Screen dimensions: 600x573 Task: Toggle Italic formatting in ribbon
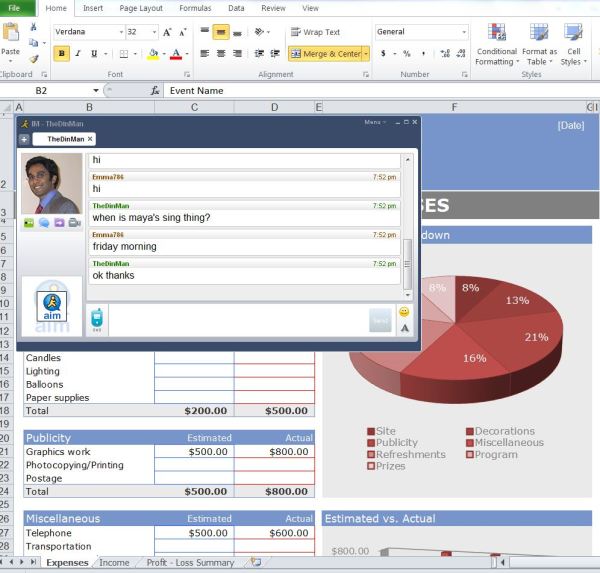(x=78, y=54)
